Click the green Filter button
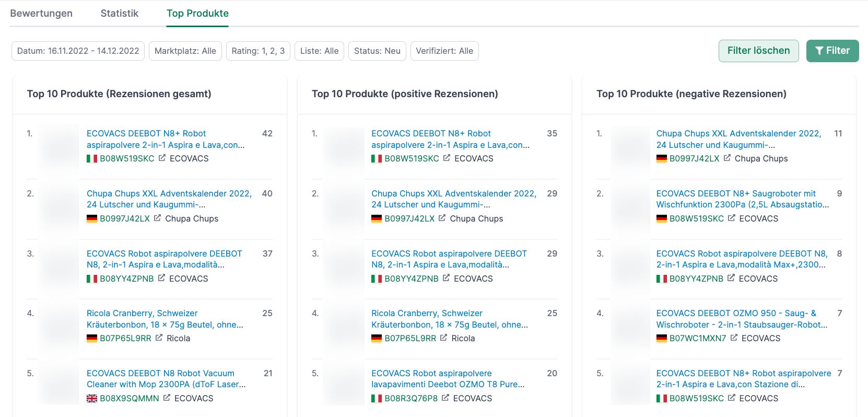The width and height of the screenshot is (868, 417). 832,51
